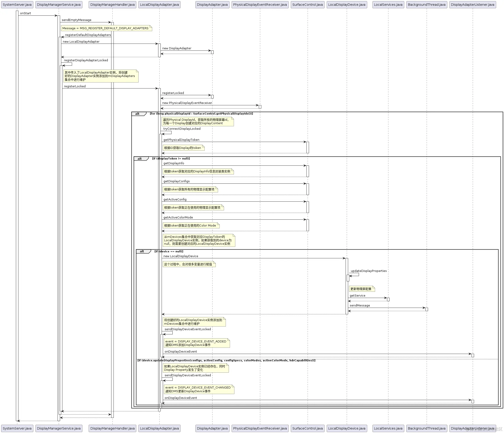Image resolution: width=504 pixels, height=433 pixels.
Task: Select the top BackgroundThread.java participant box
Action: click(427, 5)
